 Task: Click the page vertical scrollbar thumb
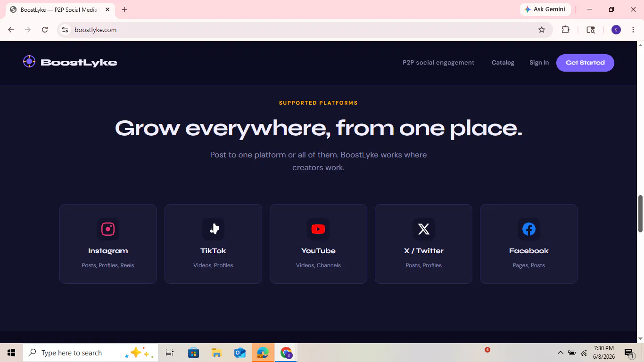click(x=640, y=214)
